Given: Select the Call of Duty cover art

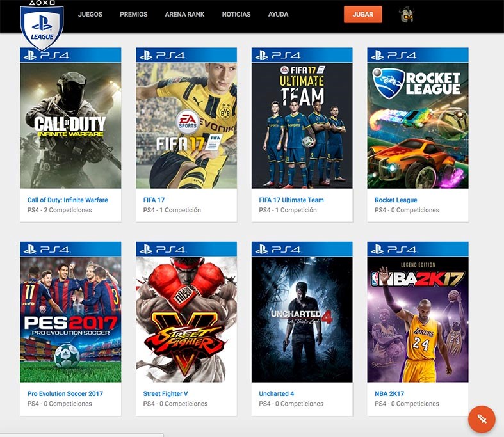Looking at the screenshot, I should [70, 125].
